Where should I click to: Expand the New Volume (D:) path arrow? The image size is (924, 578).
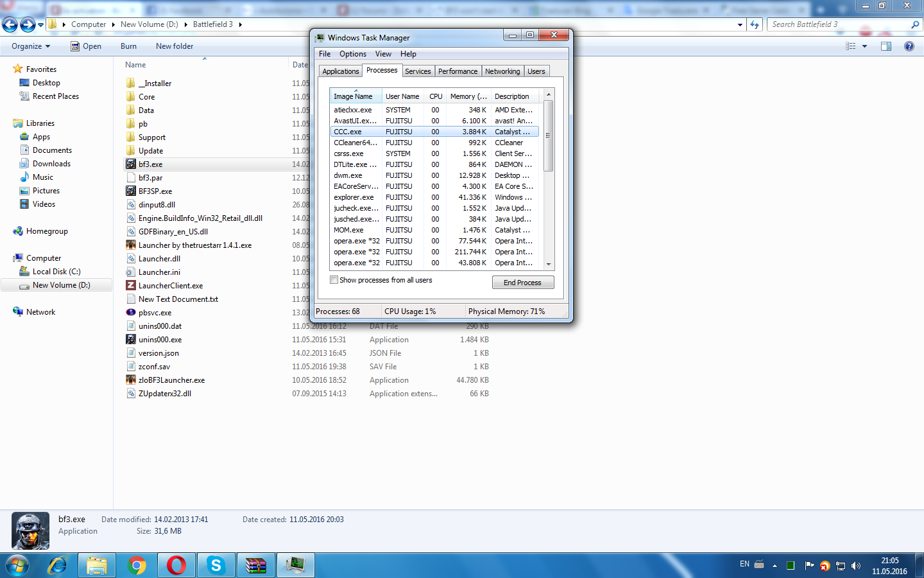(x=186, y=24)
